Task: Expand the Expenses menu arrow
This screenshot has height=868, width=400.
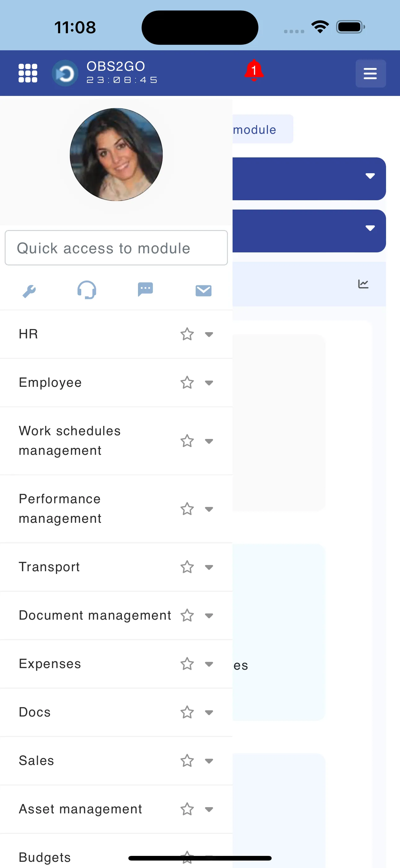Action: coord(209,664)
